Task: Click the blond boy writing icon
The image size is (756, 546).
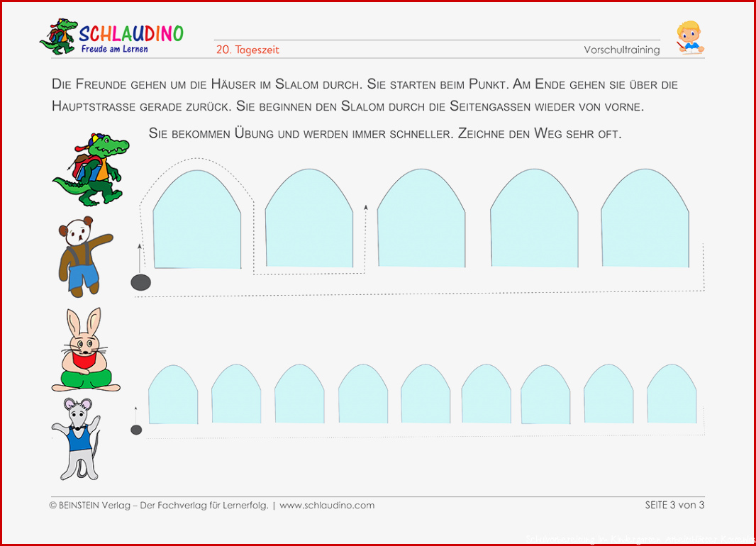Action: 690,38
